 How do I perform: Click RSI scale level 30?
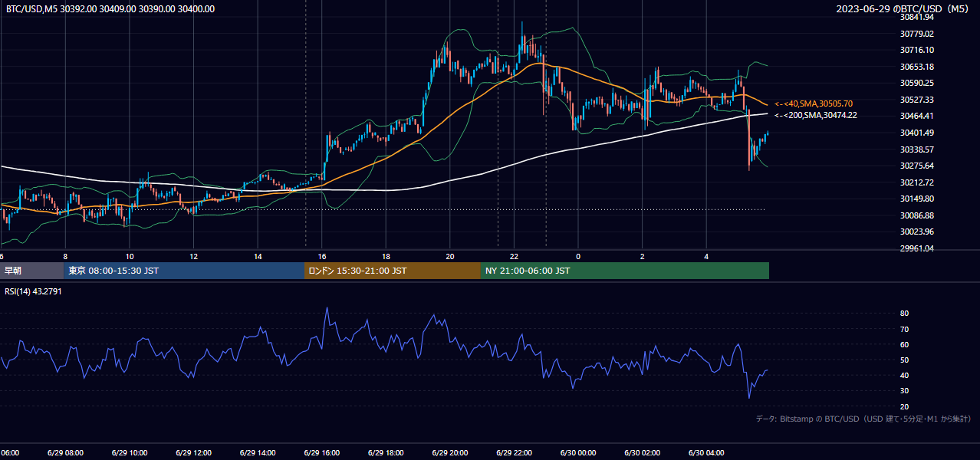click(x=905, y=391)
